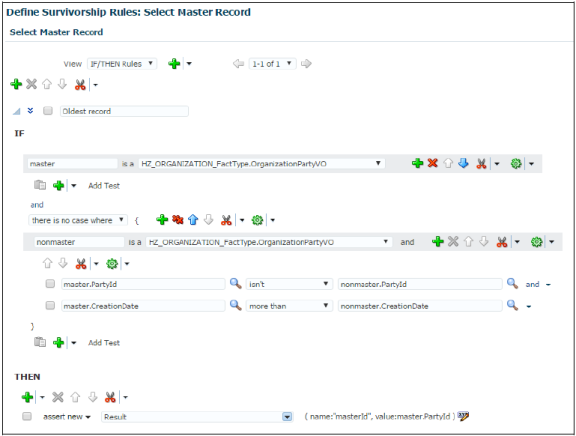Image resolution: width=576 pixels, height=436 pixels.
Task: Delete rule with gray X in top toolbar
Action: [x=32, y=84]
